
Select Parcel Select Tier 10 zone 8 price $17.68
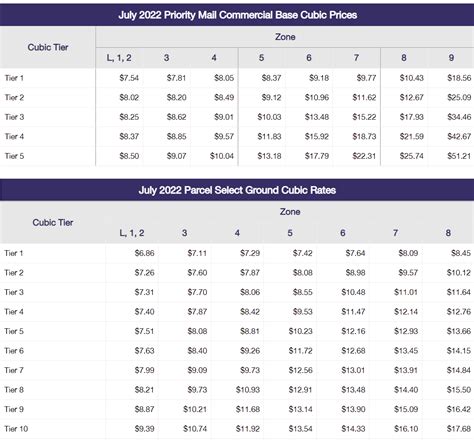tap(459, 429)
